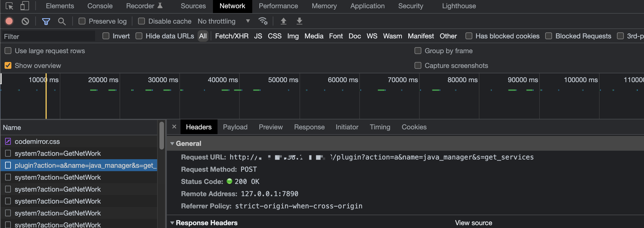Enable Disable cache checkbox
644x228 pixels.
point(141,21)
